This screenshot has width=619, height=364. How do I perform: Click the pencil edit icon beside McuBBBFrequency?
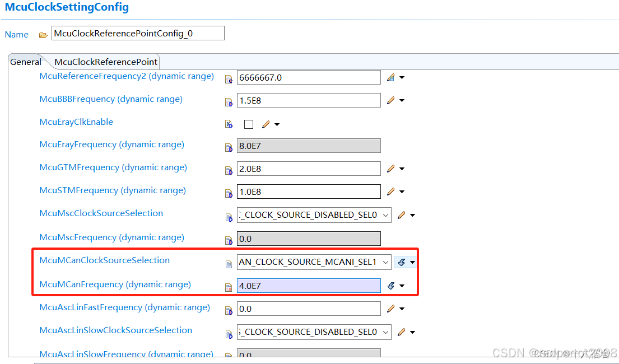point(390,100)
